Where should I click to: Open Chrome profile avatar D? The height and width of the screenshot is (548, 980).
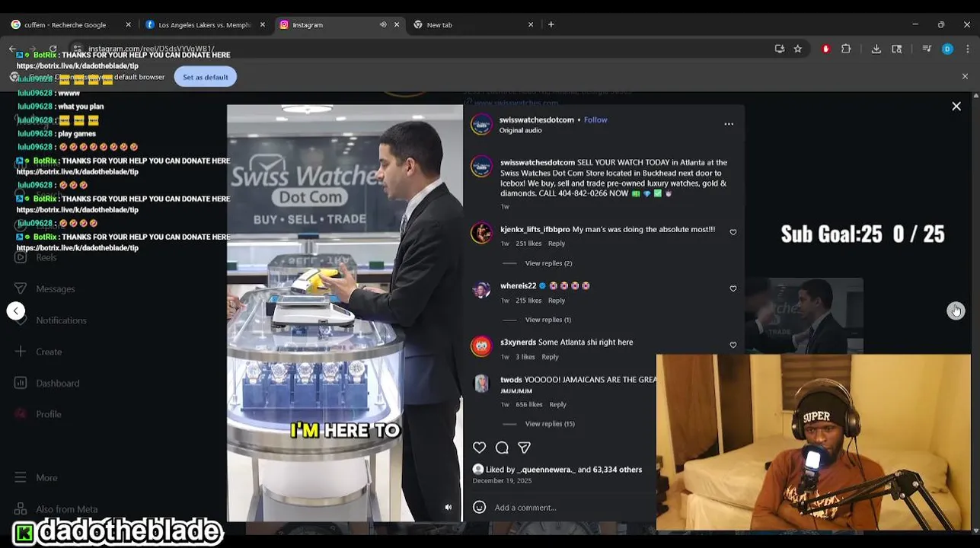947,49
